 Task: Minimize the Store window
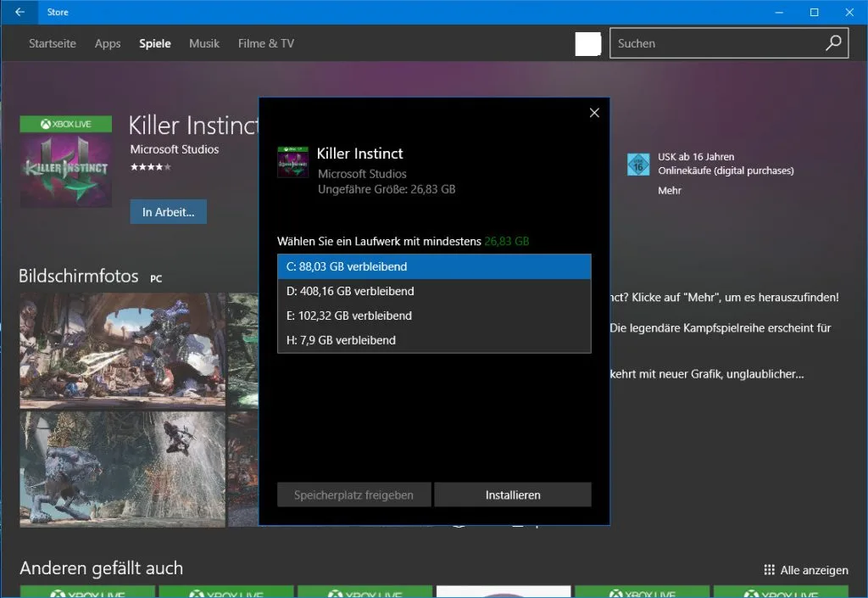pyautogui.click(x=779, y=12)
